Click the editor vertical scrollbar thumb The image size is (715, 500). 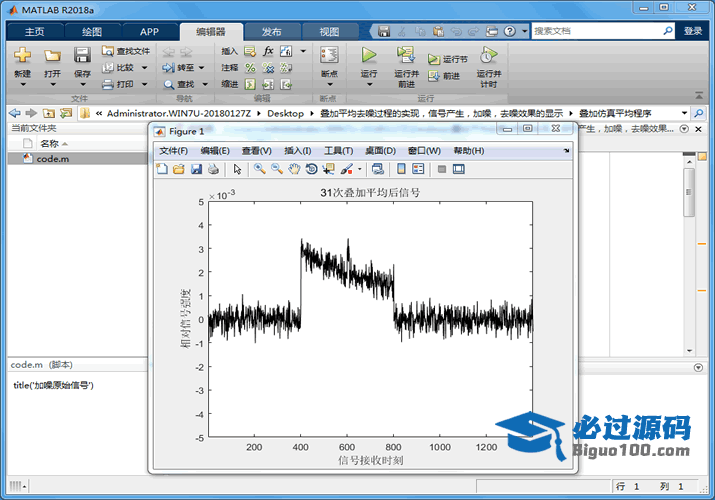click(x=689, y=192)
